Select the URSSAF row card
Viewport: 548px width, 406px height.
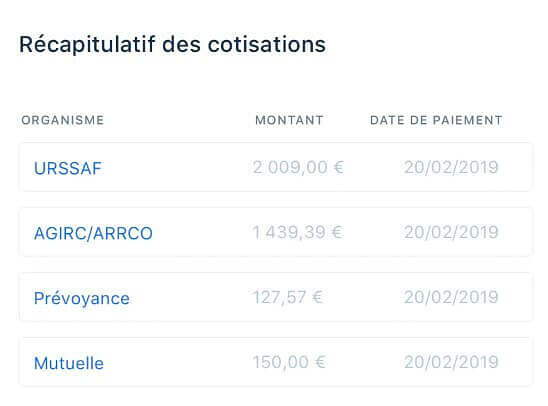(x=276, y=167)
